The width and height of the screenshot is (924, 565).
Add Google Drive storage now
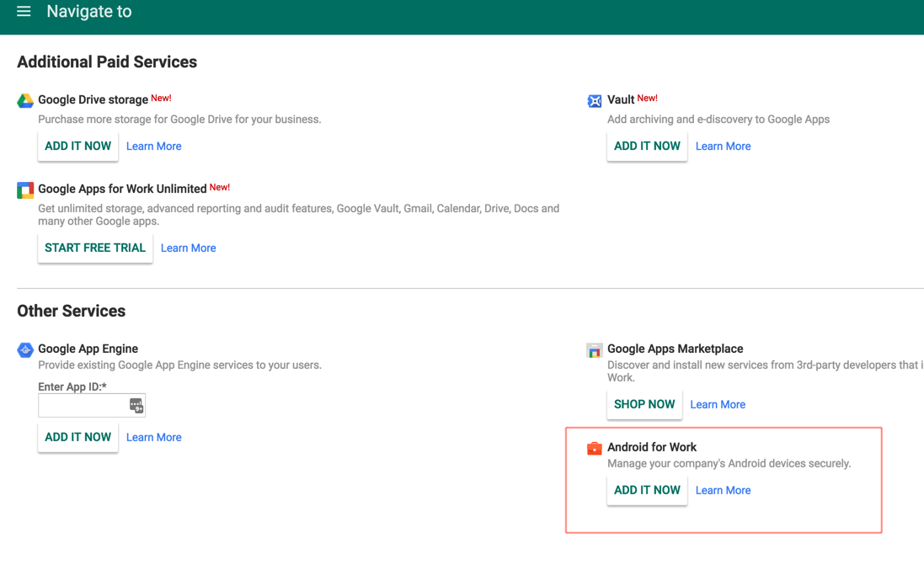(x=77, y=147)
